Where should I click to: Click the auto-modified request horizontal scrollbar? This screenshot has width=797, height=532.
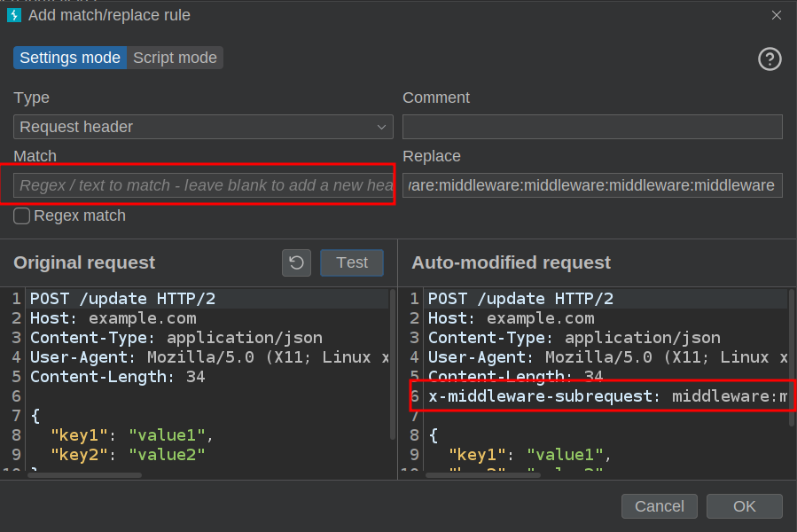click(x=483, y=474)
